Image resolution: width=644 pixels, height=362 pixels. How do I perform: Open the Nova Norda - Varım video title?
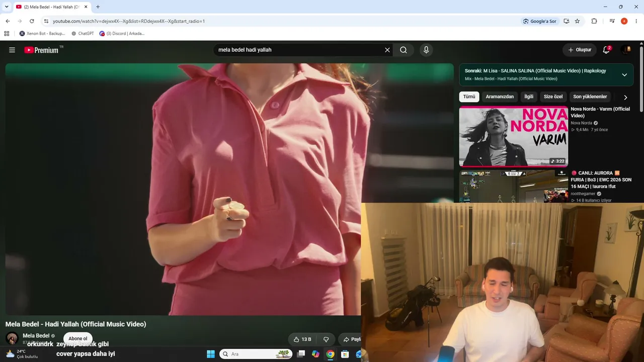click(600, 112)
